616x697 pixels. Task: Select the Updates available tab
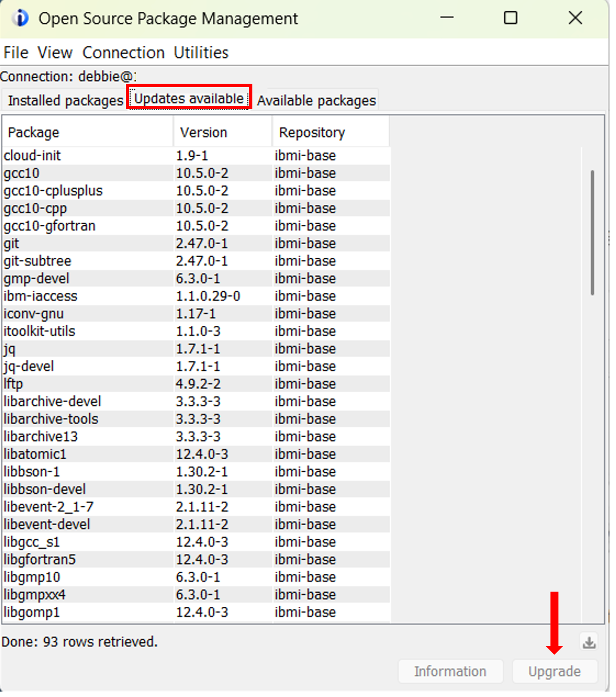pyautogui.click(x=189, y=98)
